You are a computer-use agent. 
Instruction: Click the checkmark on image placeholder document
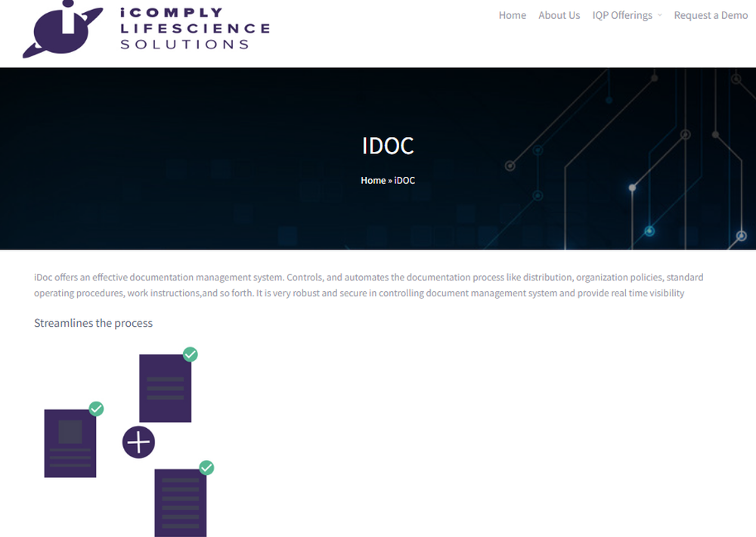coord(97,408)
